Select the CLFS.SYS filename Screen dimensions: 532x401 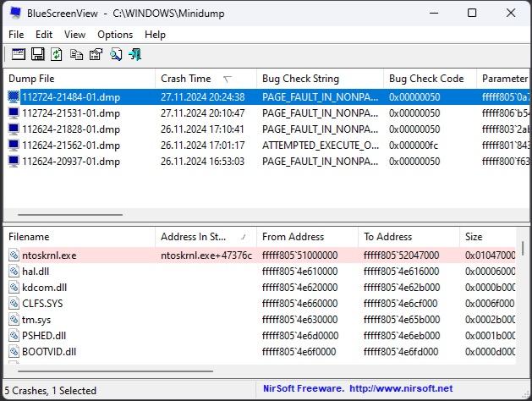click(x=42, y=304)
